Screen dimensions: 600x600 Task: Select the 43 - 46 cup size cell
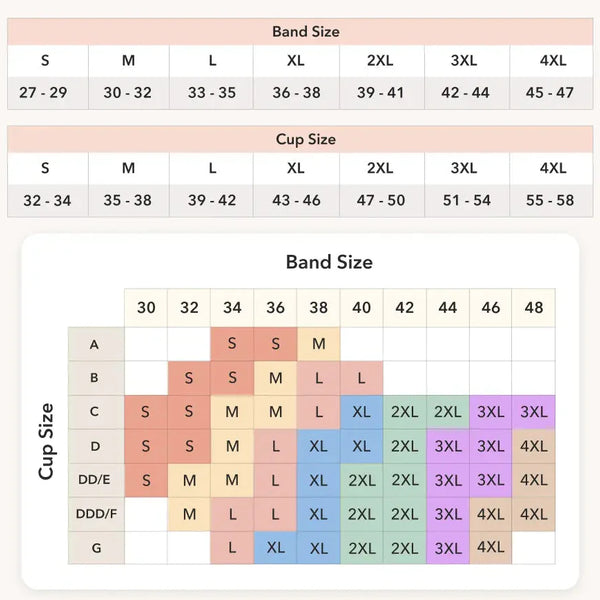pyautogui.click(x=296, y=201)
